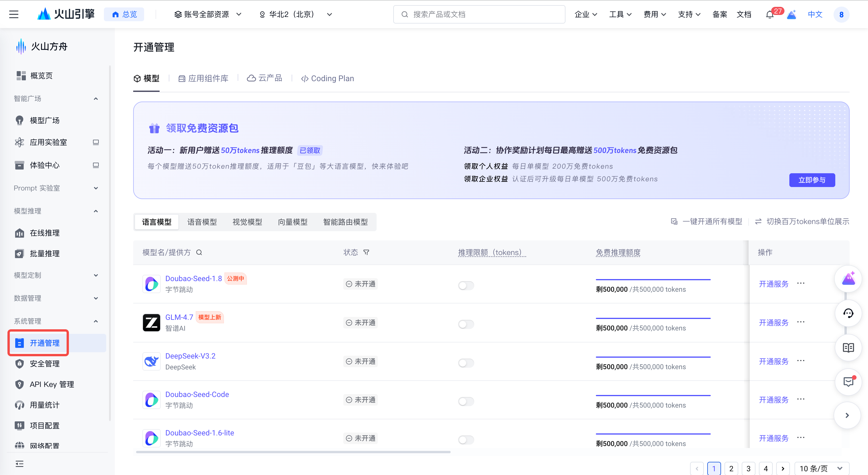Click 切换百万tokens单位展示

pos(802,221)
